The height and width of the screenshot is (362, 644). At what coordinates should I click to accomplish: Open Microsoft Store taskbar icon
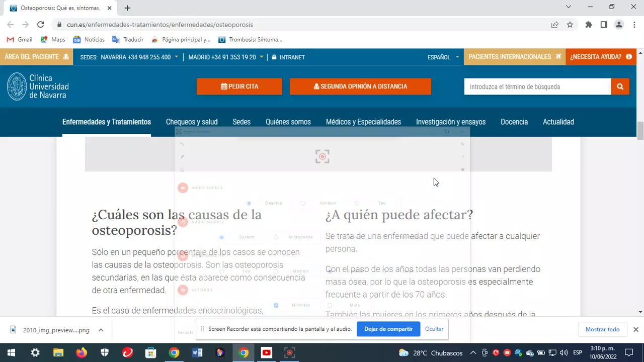click(x=150, y=353)
